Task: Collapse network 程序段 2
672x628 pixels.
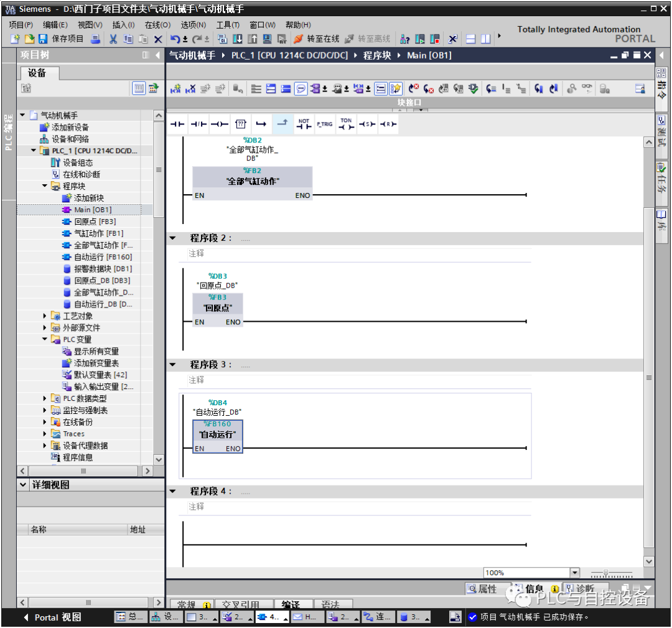Action: coord(173,238)
